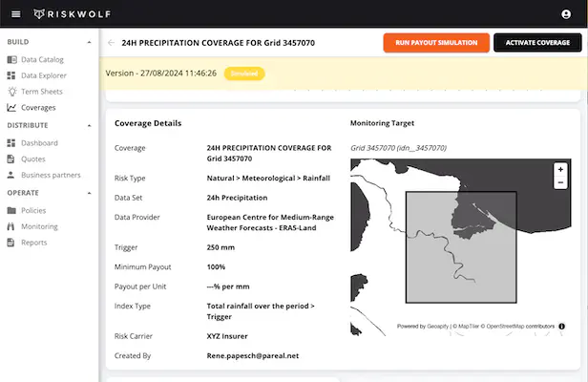Viewport: 588px width, 382px height.
Task: Click 'Grid 3457070 (idn__3457070)' label
Action: [x=398, y=148]
